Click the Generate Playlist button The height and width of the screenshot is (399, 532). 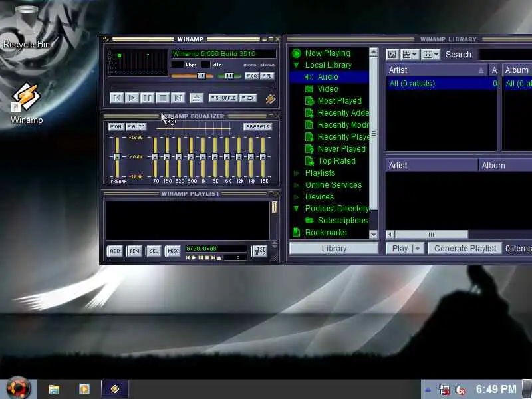[465, 249]
